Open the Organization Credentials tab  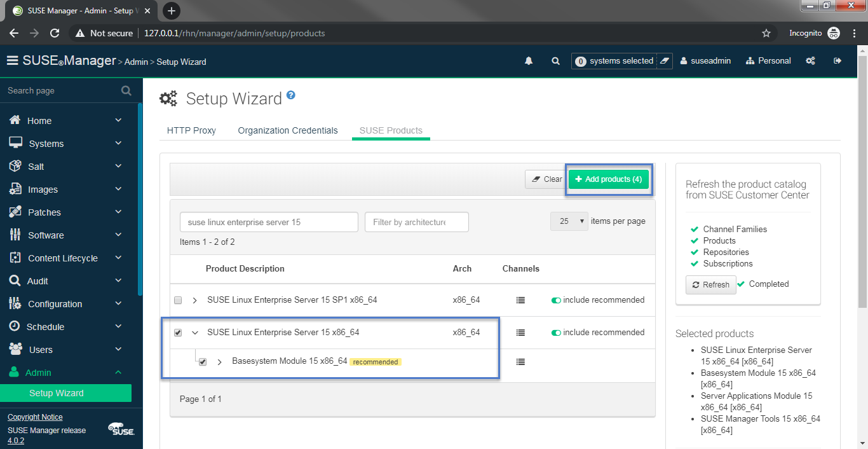point(287,130)
